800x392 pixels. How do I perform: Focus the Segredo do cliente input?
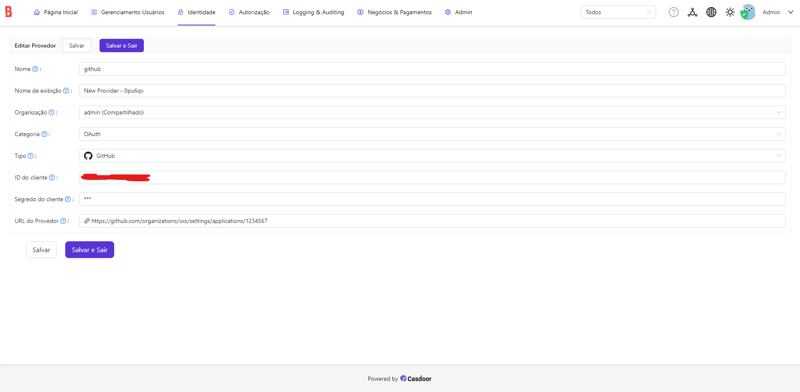(432, 199)
